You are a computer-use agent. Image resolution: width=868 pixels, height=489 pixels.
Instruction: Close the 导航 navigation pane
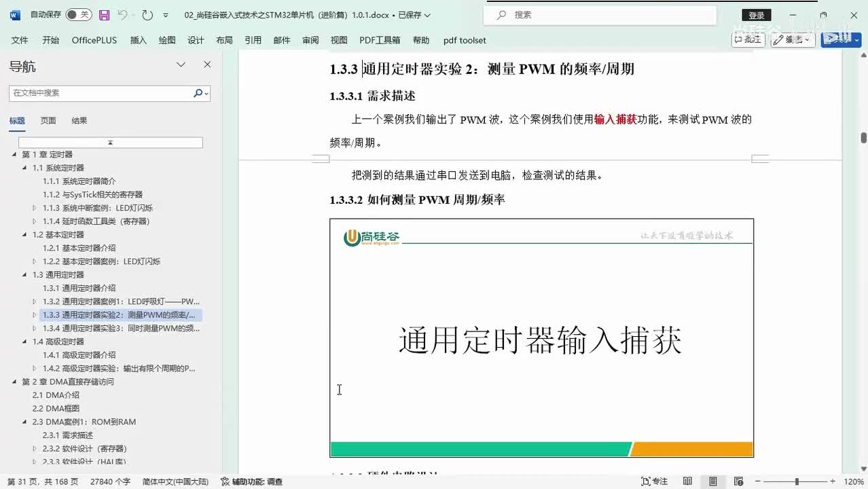point(207,65)
